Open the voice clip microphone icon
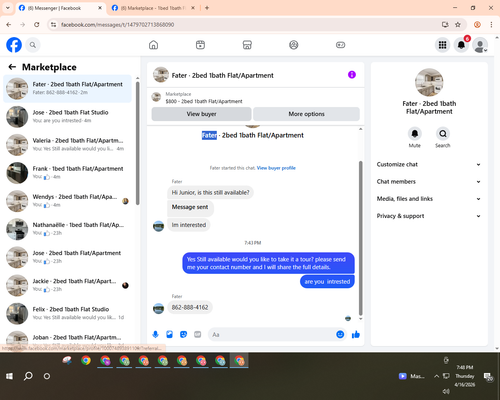This screenshot has width=500, height=400. pos(155,334)
